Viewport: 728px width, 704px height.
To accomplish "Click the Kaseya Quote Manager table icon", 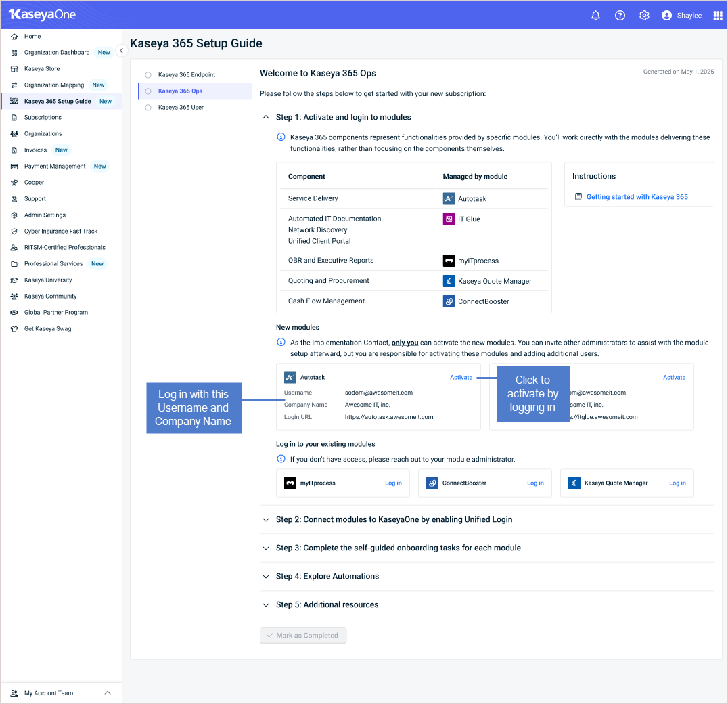I will point(449,280).
